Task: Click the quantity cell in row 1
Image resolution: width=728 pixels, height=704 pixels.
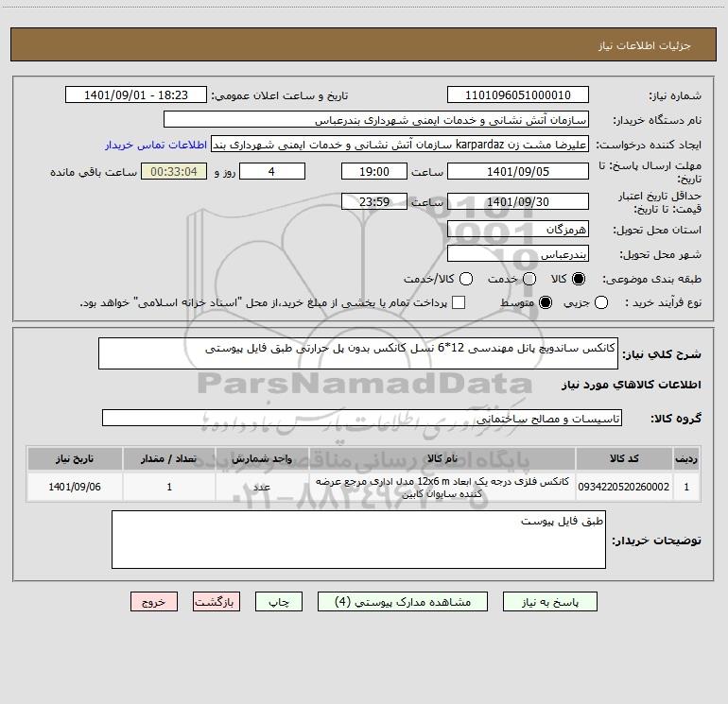Action: coord(169,487)
